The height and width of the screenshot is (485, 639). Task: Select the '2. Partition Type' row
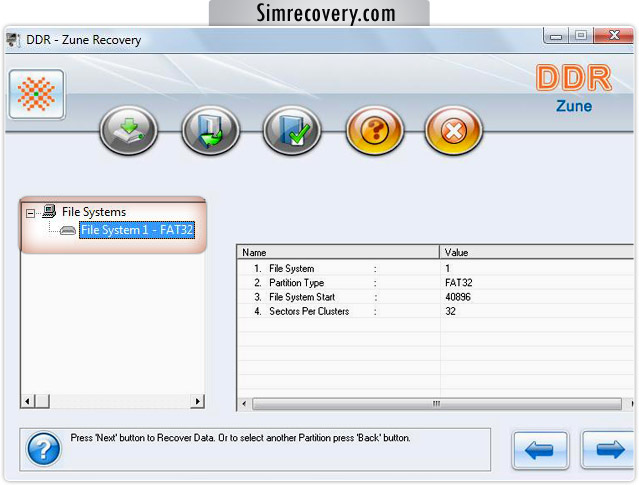435,283
